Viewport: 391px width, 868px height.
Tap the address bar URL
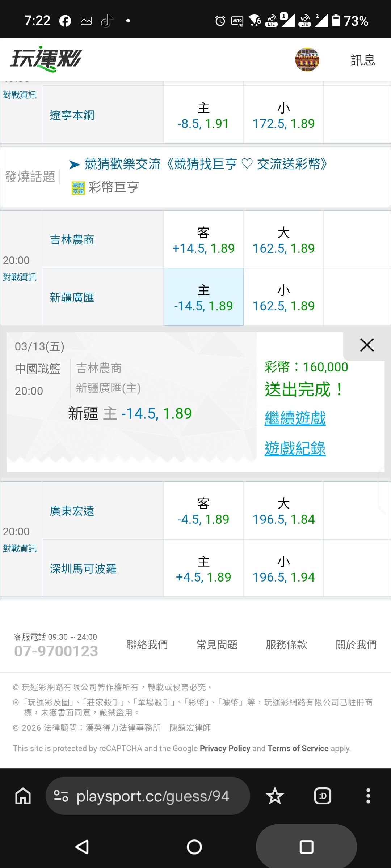[153, 796]
